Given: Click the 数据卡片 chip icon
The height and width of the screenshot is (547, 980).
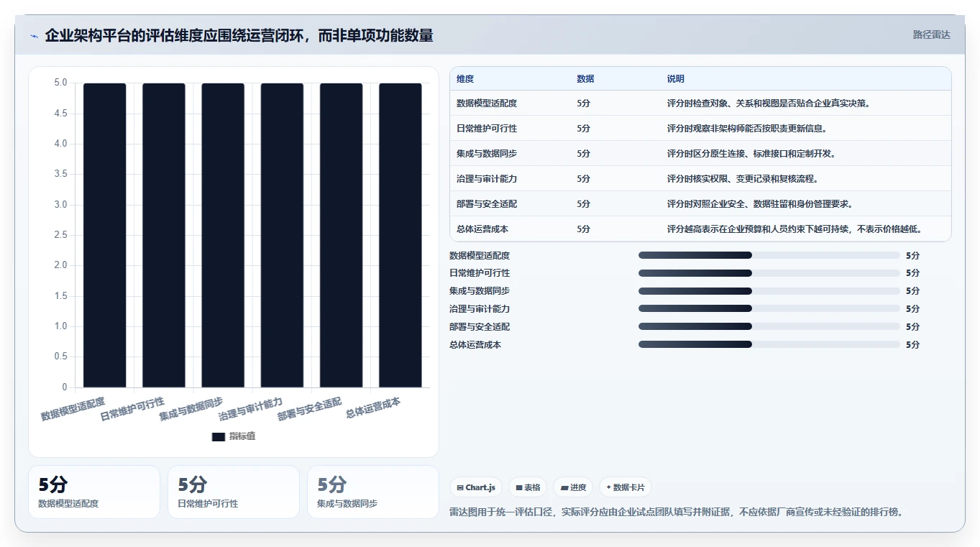Looking at the screenshot, I should point(608,487).
